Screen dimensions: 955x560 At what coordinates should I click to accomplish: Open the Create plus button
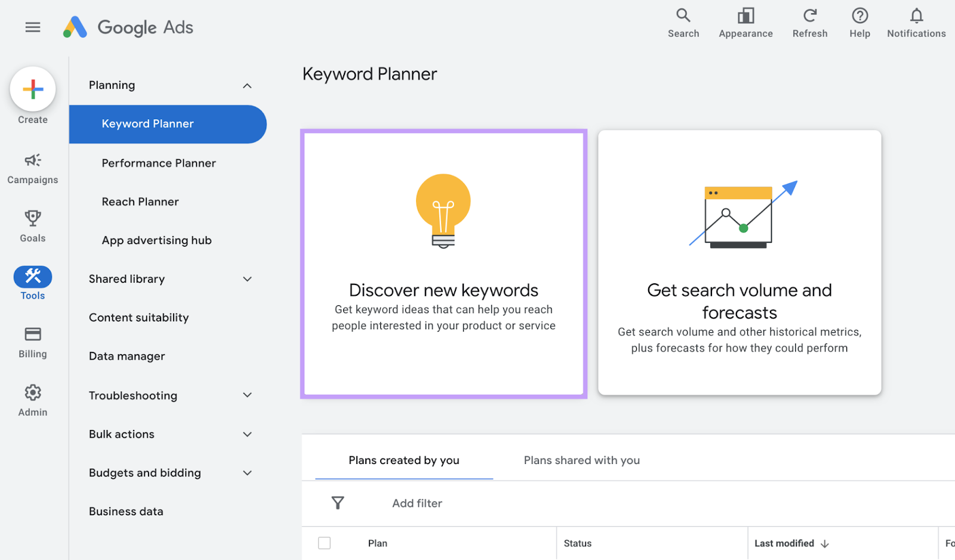pos(32,88)
